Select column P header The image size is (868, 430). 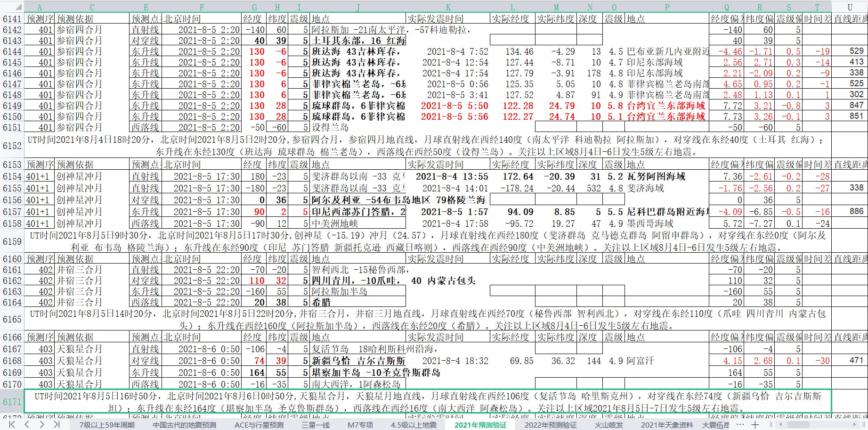(667, 7)
